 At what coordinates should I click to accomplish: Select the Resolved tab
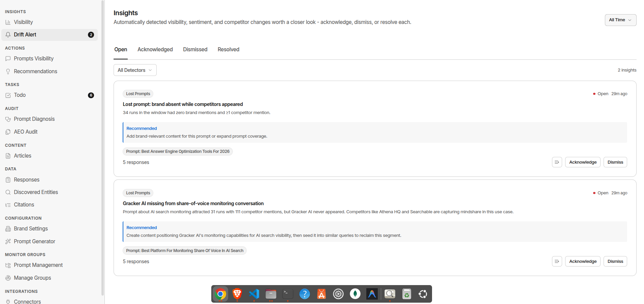(x=228, y=50)
